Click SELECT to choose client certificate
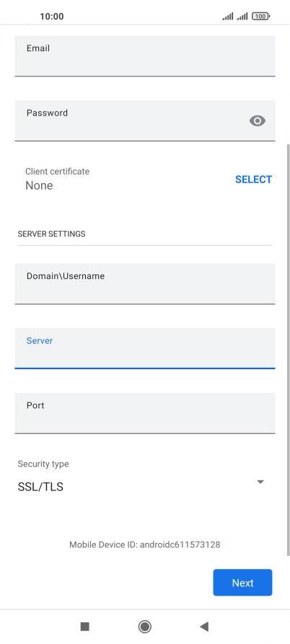 [x=253, y=180]
